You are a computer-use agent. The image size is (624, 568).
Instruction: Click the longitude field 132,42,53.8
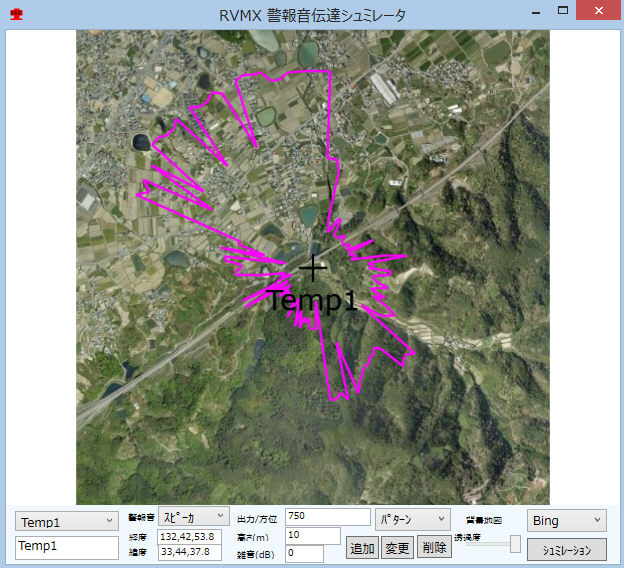(190, 537)
